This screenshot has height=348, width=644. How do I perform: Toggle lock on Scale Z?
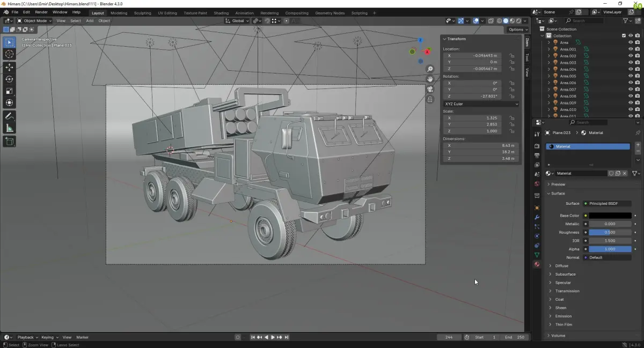[512, 131]
